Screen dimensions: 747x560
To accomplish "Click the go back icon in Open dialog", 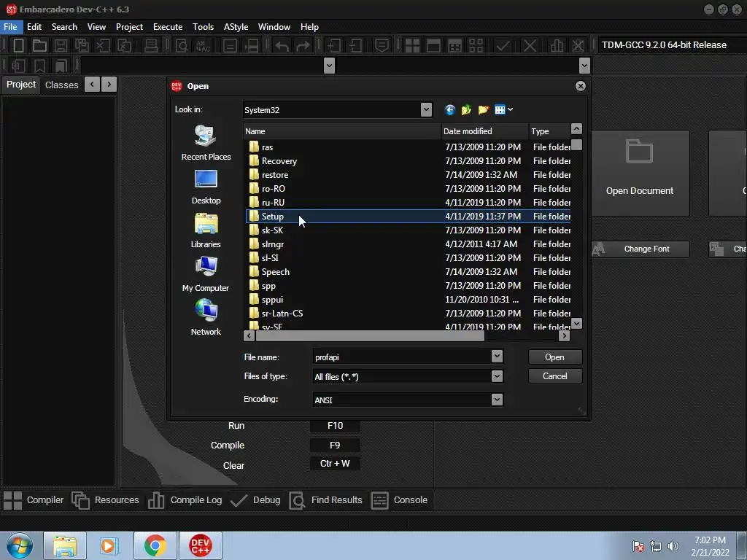I will (449, 110).
